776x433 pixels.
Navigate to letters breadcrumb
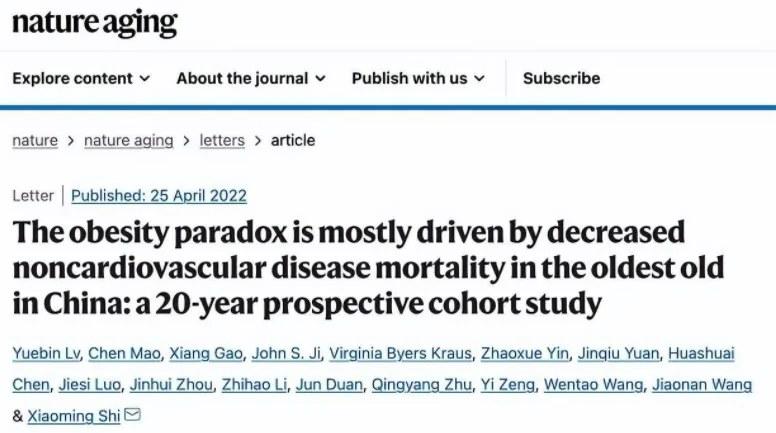(x=222, y=140)
